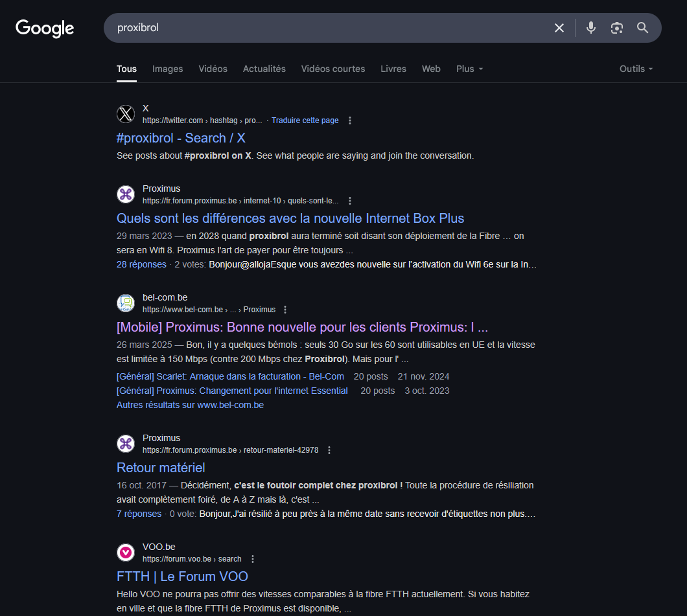This screenshot has width=687, height=616.
Task: Click Proximus favicon above Retour matériel result
Action: coord(126,444)
